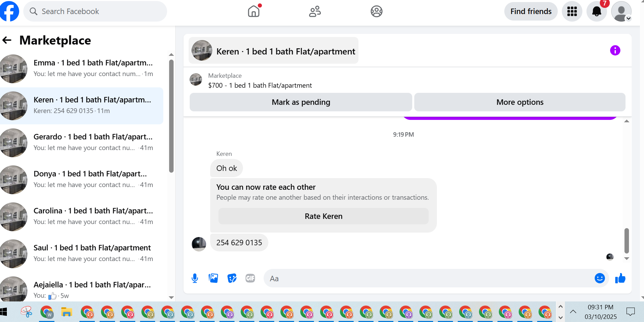Click the chat messages scroll up arrow

coord(627,121)
